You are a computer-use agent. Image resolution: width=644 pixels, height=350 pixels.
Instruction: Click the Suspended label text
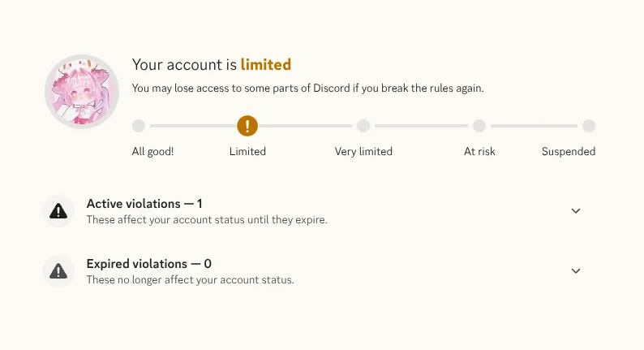[x=569, y=151]
